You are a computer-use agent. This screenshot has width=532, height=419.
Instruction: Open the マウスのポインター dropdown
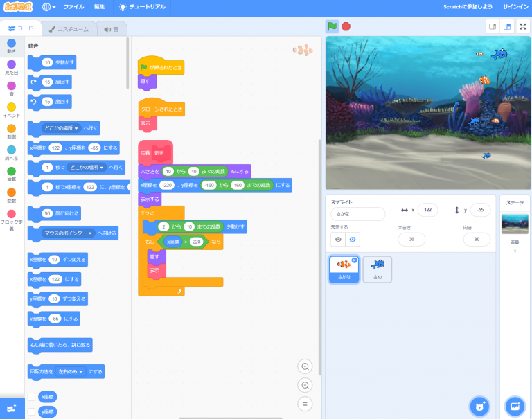tap(68, 233)
